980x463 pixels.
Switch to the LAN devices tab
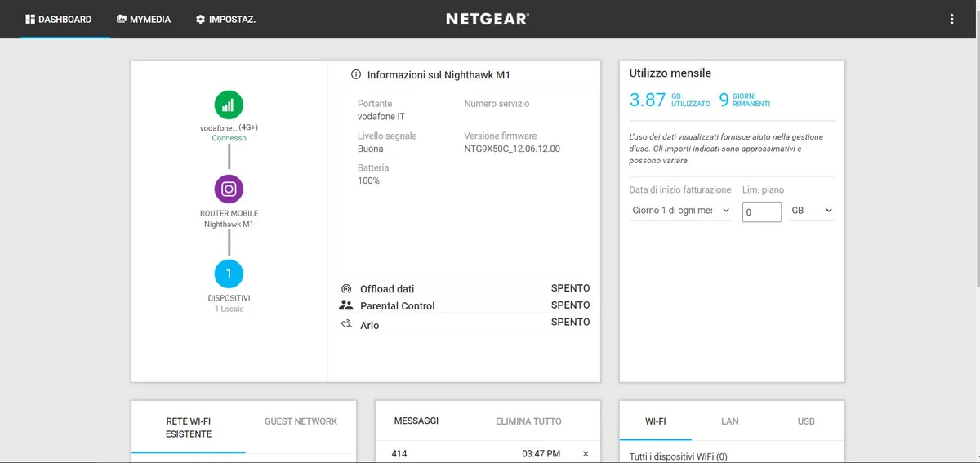(730, 421)
